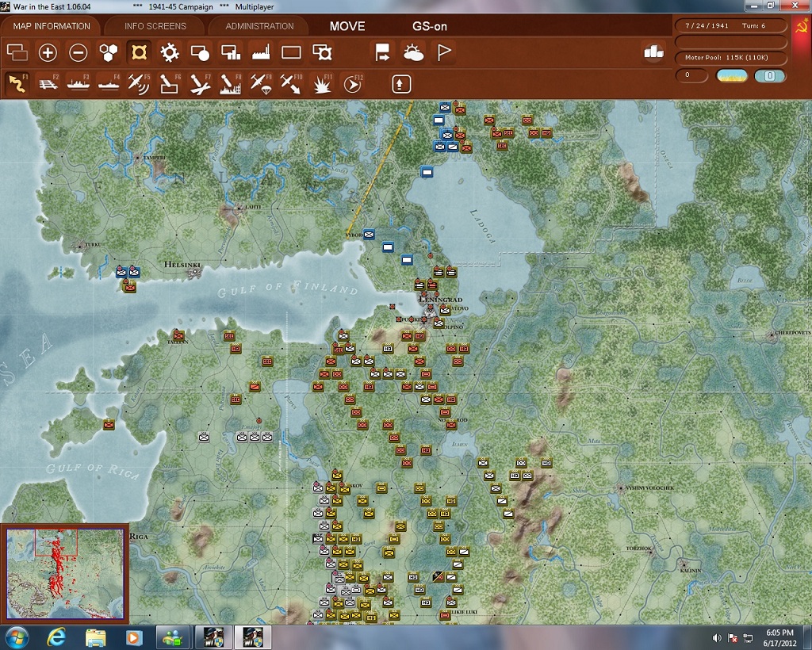The height and width of the screenshot is (650, 812).
Task: Select the F2 rail move mode icon
Action: 48,84
